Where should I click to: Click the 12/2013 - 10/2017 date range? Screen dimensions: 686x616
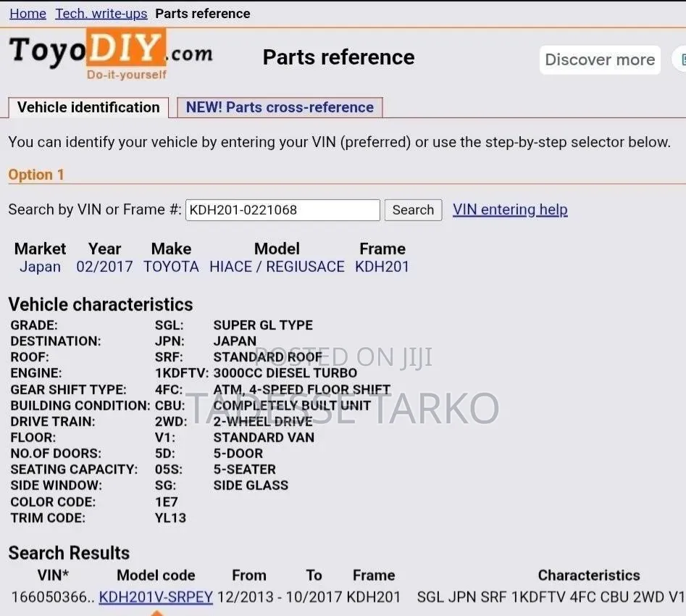pos(280,597)
